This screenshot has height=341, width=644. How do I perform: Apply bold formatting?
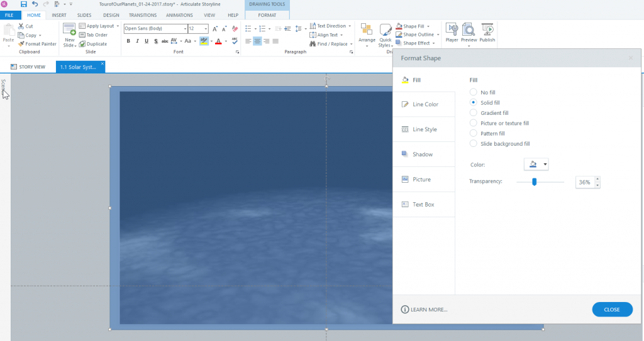[128, 41]
